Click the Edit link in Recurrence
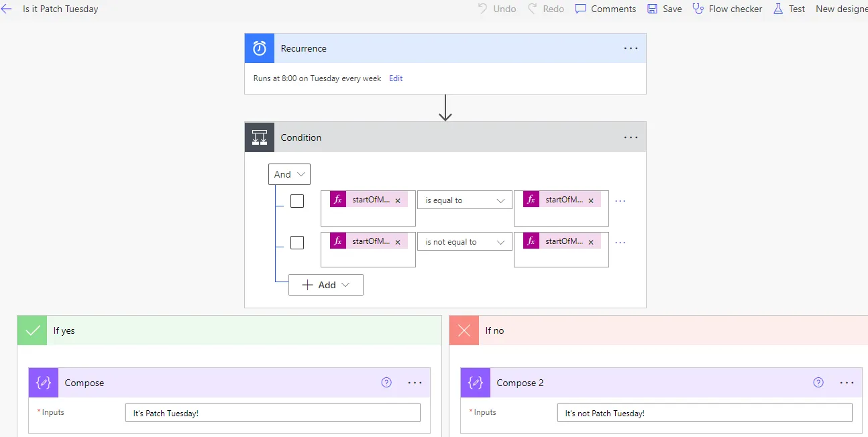Image resolution: width=868 pixels, height=437 pixels. click(x=396, y=78)
